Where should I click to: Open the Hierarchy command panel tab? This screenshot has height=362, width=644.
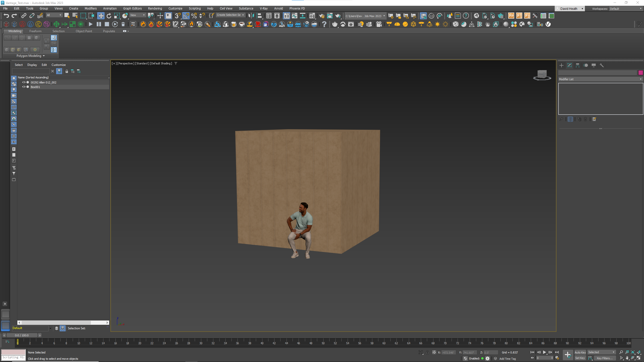[578, 65]
